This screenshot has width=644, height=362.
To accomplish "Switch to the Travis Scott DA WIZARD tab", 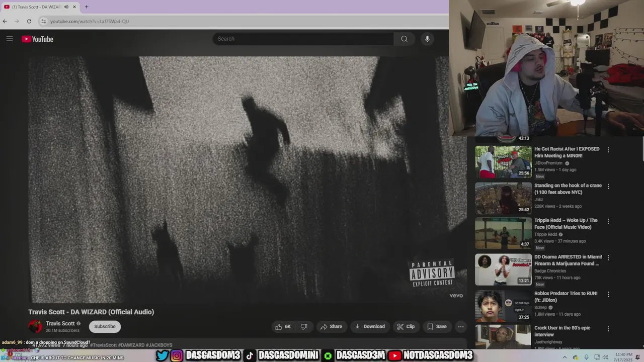I will 40,7.
